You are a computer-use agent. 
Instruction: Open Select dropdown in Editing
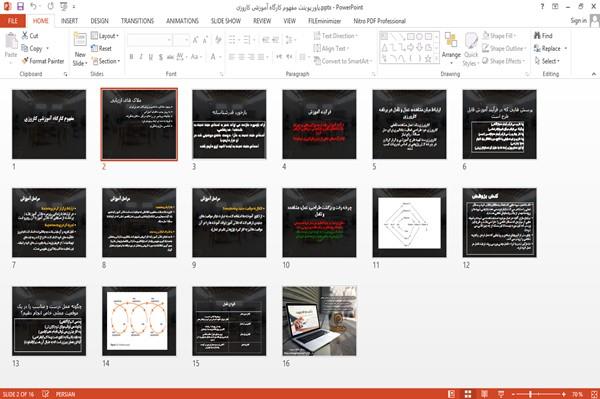[548, 61]
